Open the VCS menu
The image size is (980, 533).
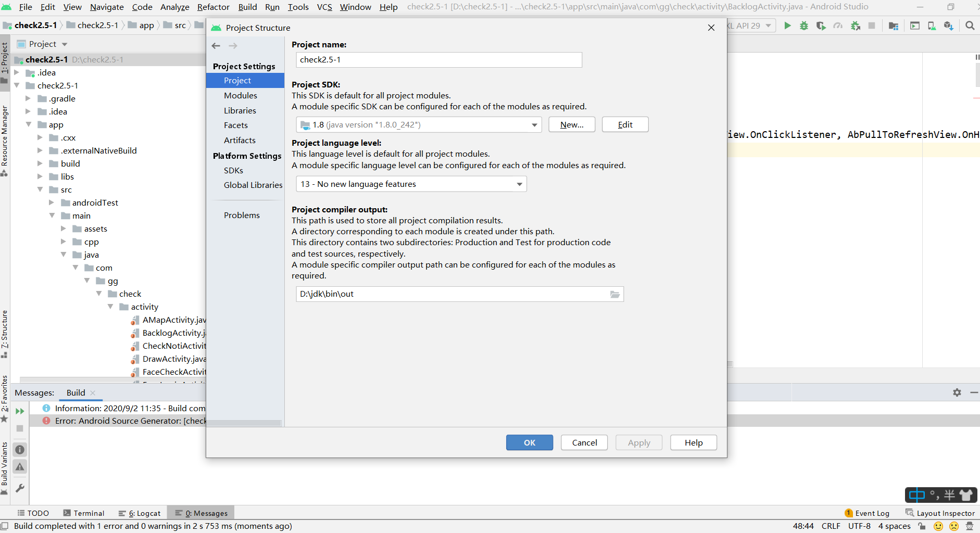click(x=324, y=7)
